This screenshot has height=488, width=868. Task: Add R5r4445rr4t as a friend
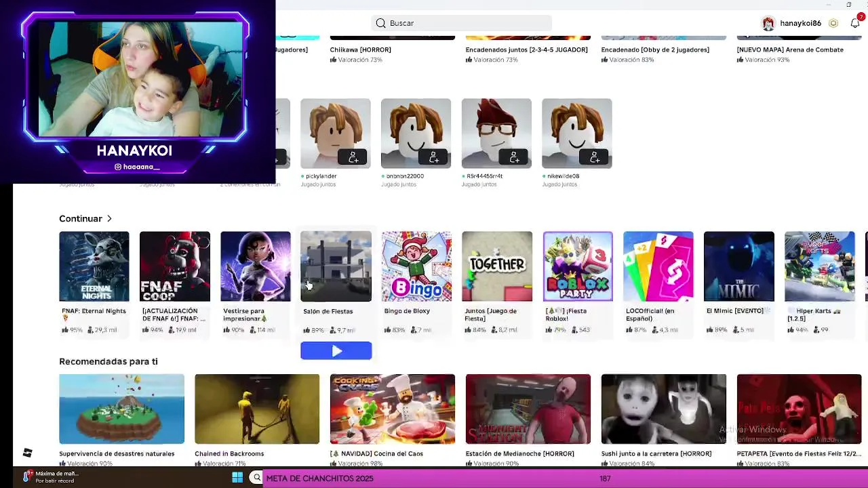[514, 157]
